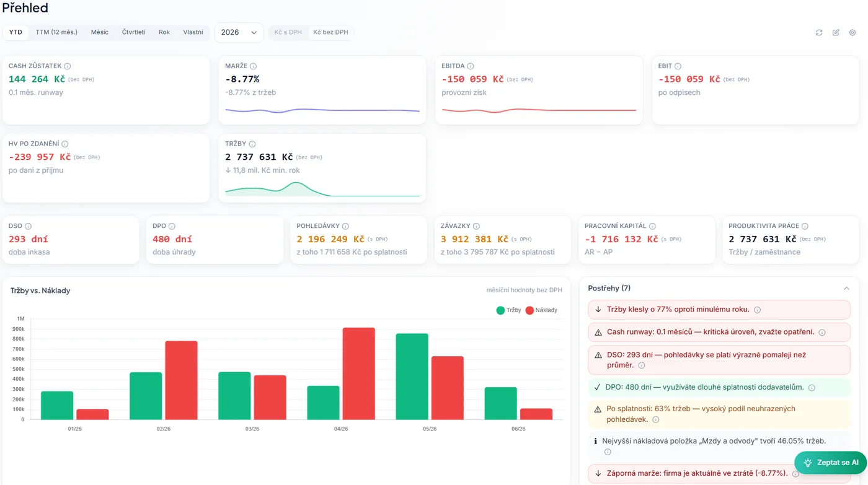Click the value -1 716 132 Kč

621,239
